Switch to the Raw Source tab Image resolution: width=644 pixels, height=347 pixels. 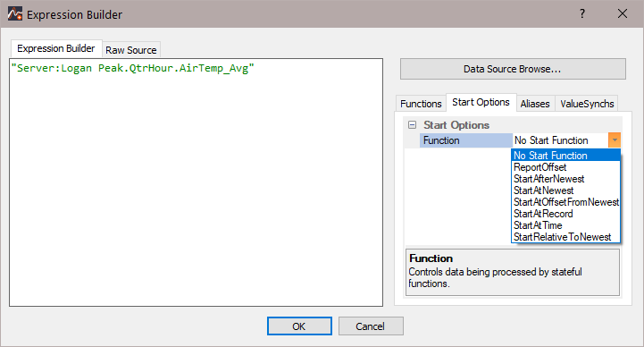[131, 50]
